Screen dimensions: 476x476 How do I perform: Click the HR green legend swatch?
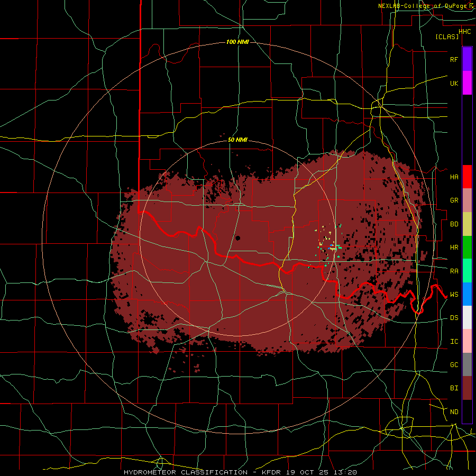(x=467, y=248)
